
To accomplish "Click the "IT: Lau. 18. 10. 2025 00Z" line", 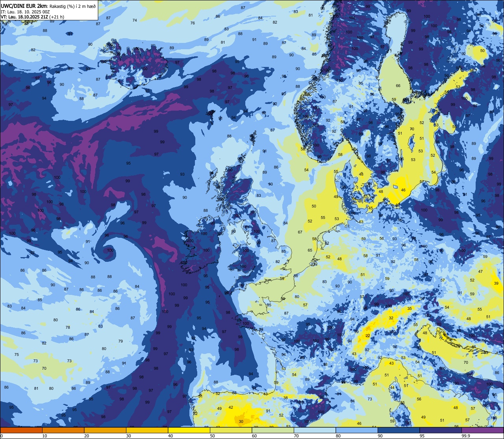I will 25,11.
